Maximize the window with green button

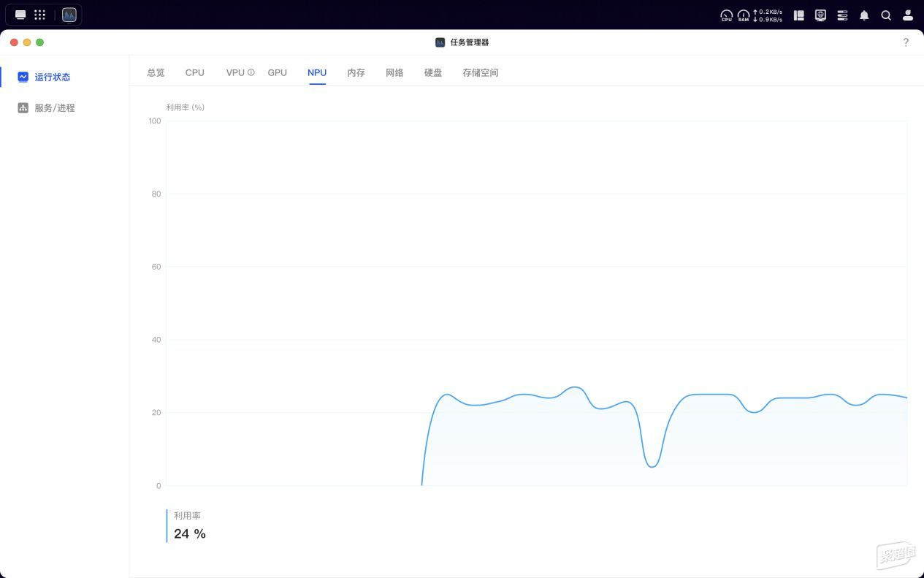(x=40, y=42)
